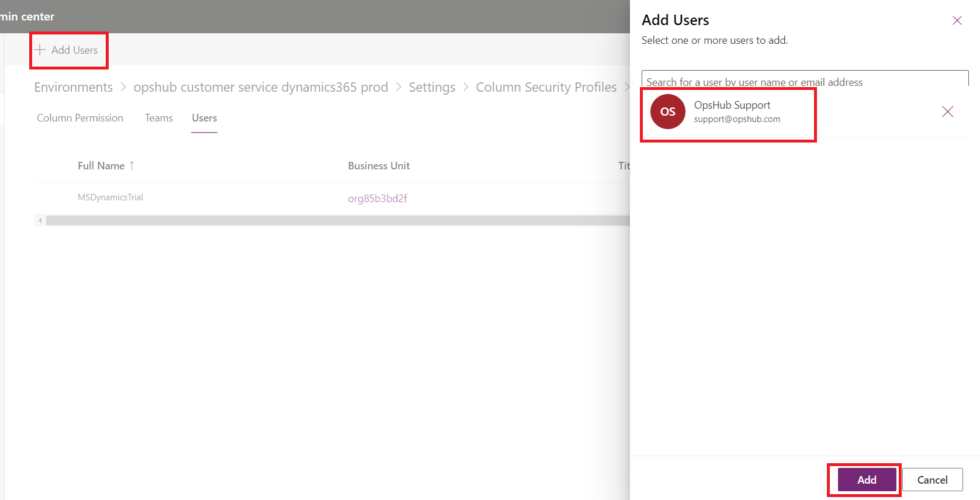Click the horizontal scrollbar track under the table

[x=333, y=221]
